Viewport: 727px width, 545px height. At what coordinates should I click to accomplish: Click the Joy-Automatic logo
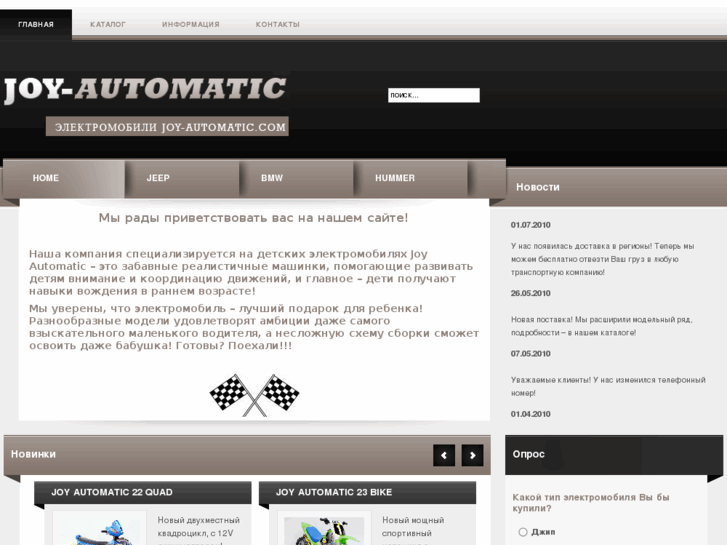click(145, 90)
